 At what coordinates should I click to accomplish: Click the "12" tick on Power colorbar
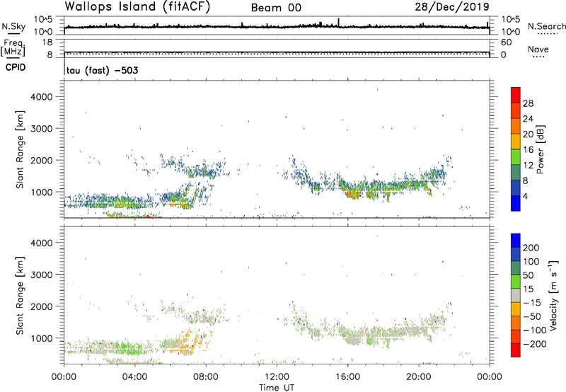coord(528,165)
